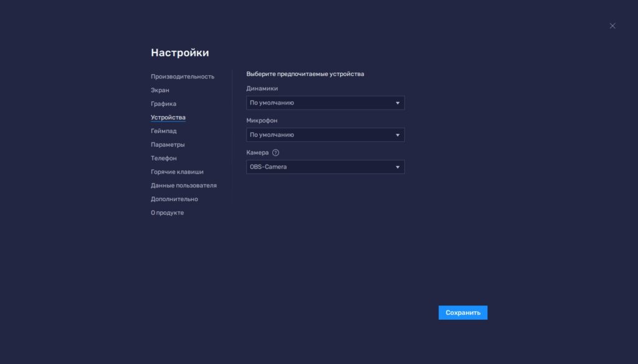This screenshot has width=638, height=364.
Task: Open the Дополнительно settings section
Action: tap(174, 198)
